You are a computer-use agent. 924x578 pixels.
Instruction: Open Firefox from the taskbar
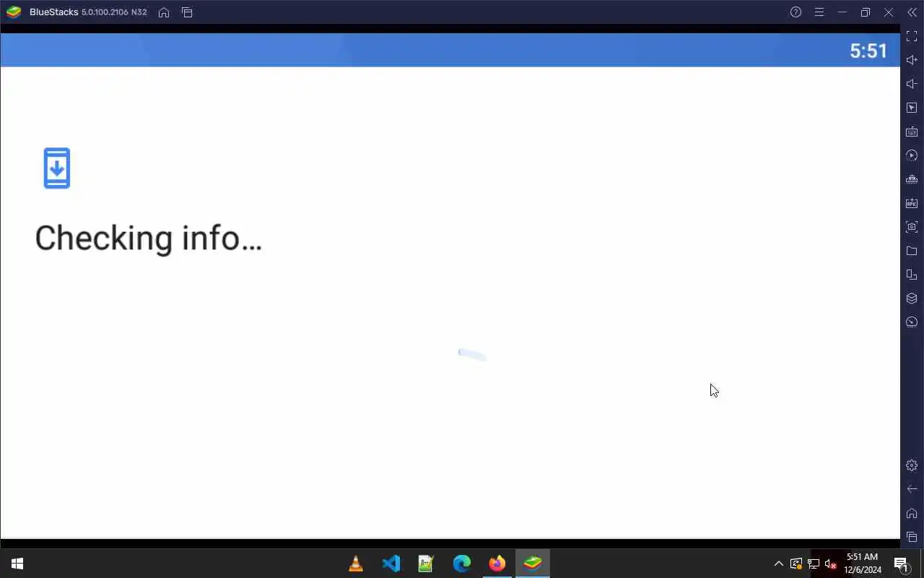pyautogui.click(x=497, y=564)
